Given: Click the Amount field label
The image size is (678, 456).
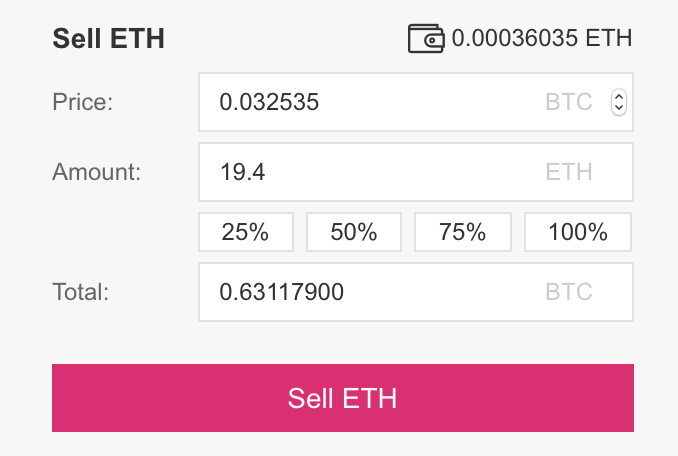Looking at the screenshot, I should [x=96, y=172].
